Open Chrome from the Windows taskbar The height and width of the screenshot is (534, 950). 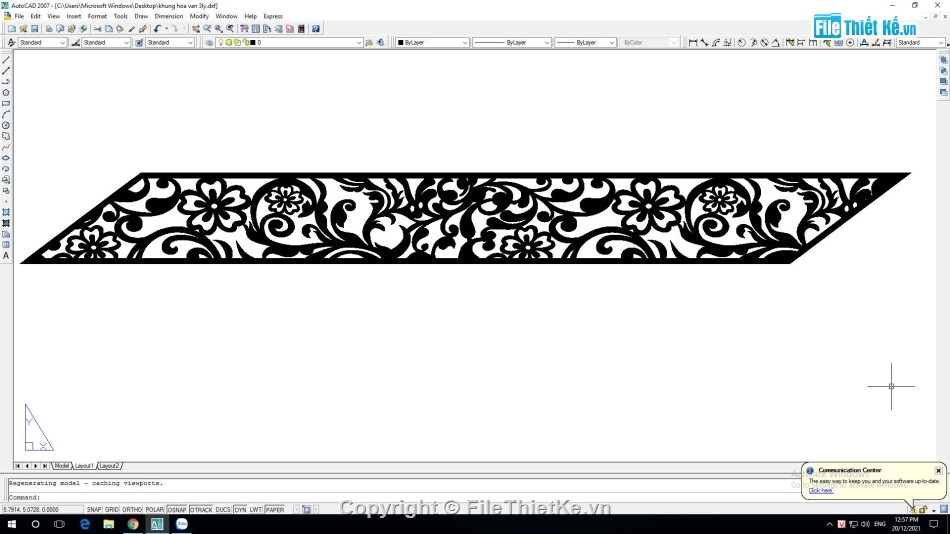tap(133, 524)
